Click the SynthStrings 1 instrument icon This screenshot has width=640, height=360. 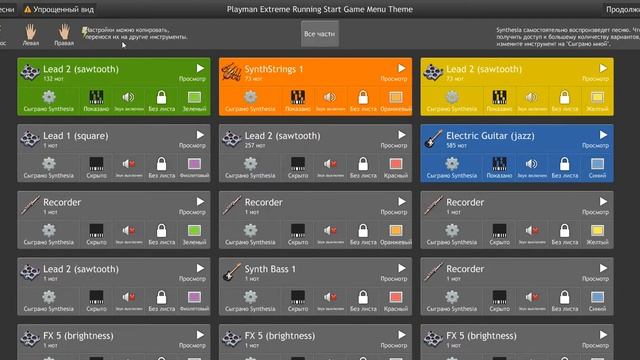[231, 72]
